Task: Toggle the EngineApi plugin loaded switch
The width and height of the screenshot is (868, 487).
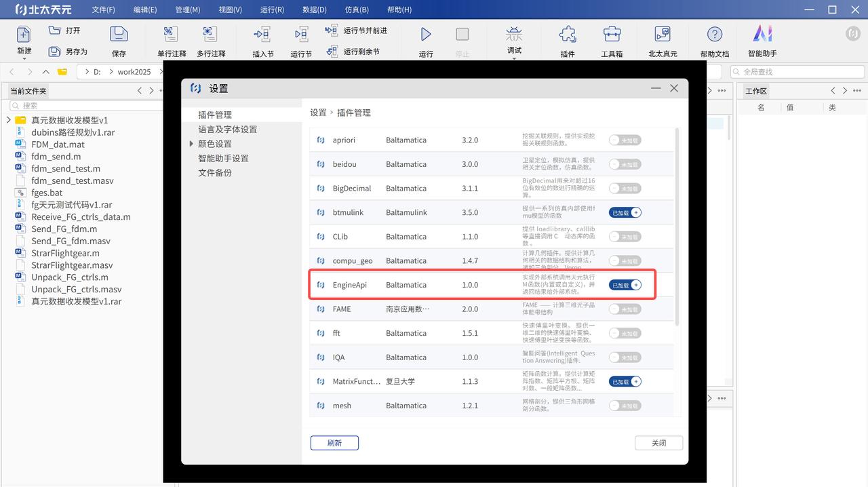Action: point(625,285)
